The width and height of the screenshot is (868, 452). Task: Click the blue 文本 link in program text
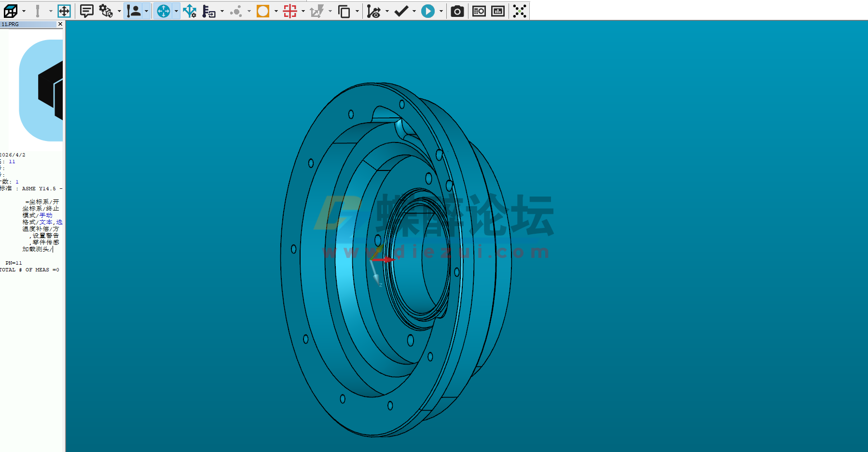point(46,222)
